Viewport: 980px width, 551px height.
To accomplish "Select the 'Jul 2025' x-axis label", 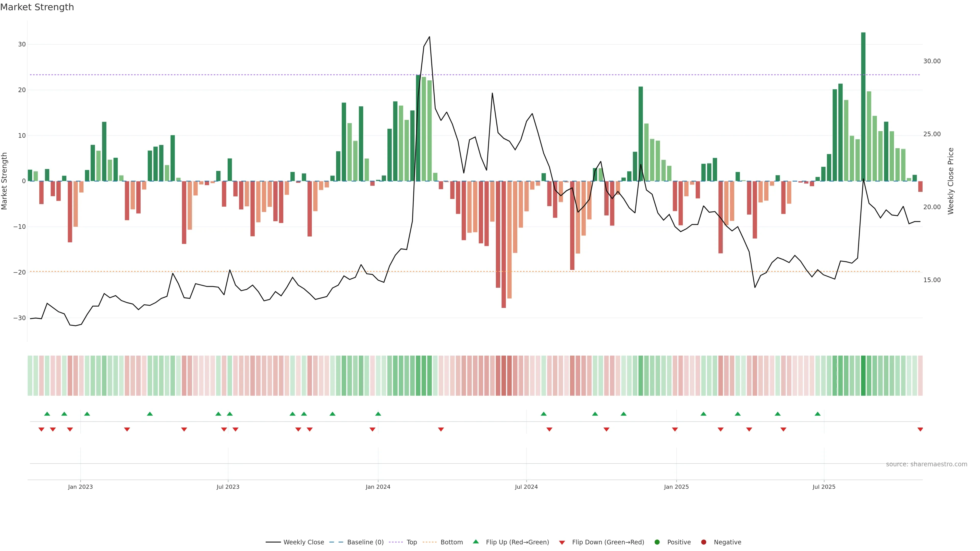I will [x=824, y=487].
